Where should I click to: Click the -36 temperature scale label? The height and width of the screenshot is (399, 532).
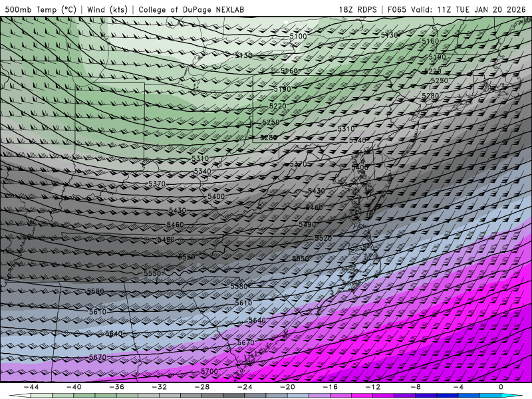[117, 387]
